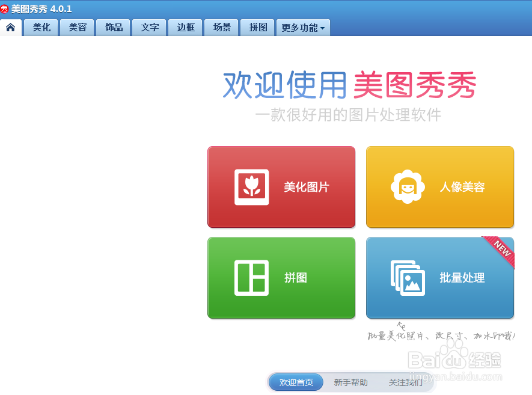Switch to the 美容 tab
The height and width of the screenshot is (395, 532).
76,27
